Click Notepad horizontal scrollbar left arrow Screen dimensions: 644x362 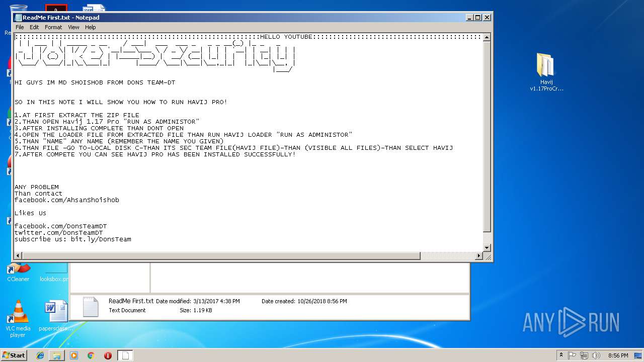pyautogui.click(x=18, y=256)
